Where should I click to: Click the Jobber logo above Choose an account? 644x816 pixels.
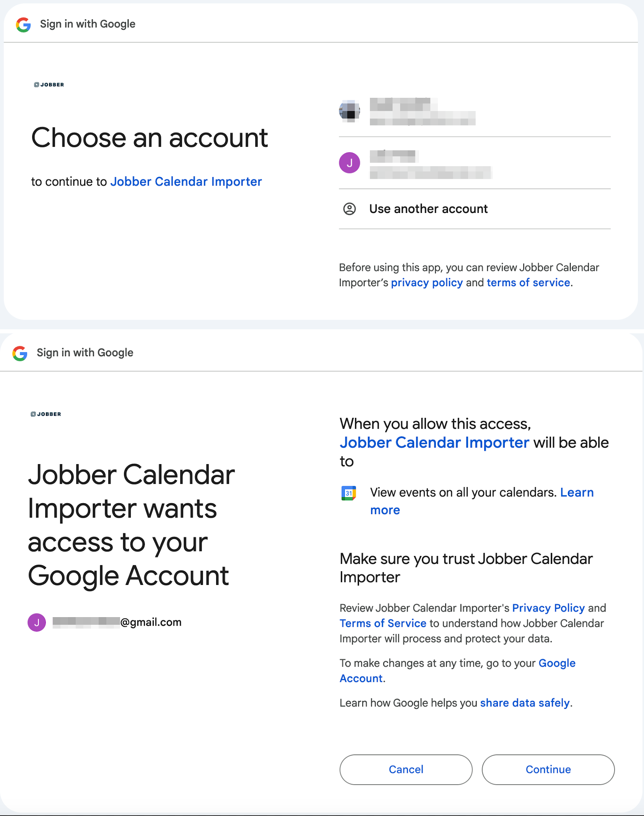49,85
